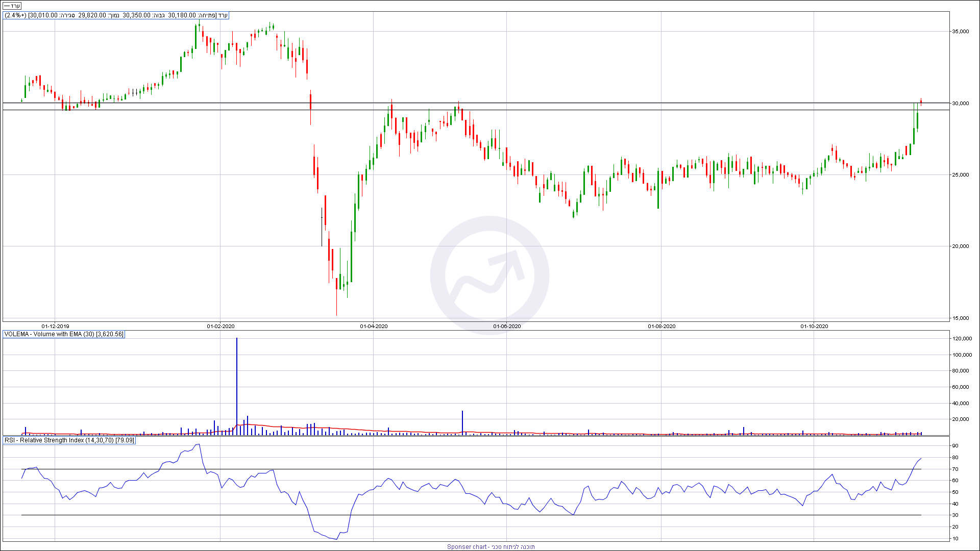Click the 70 level on RSI axis

(954, 469)
